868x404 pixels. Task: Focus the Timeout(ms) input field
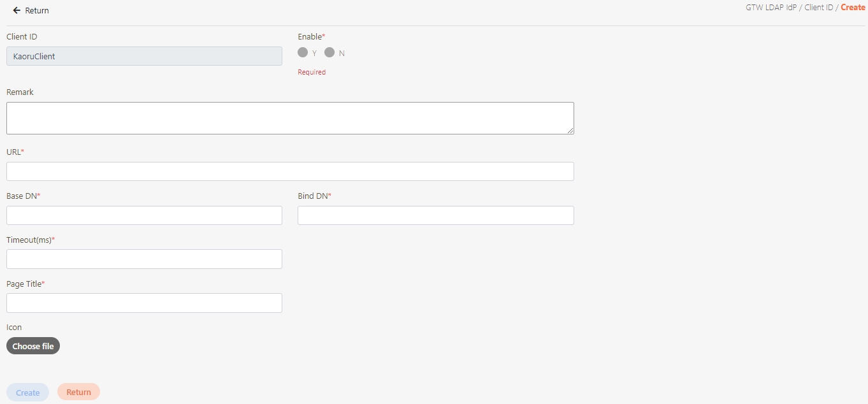144,259
